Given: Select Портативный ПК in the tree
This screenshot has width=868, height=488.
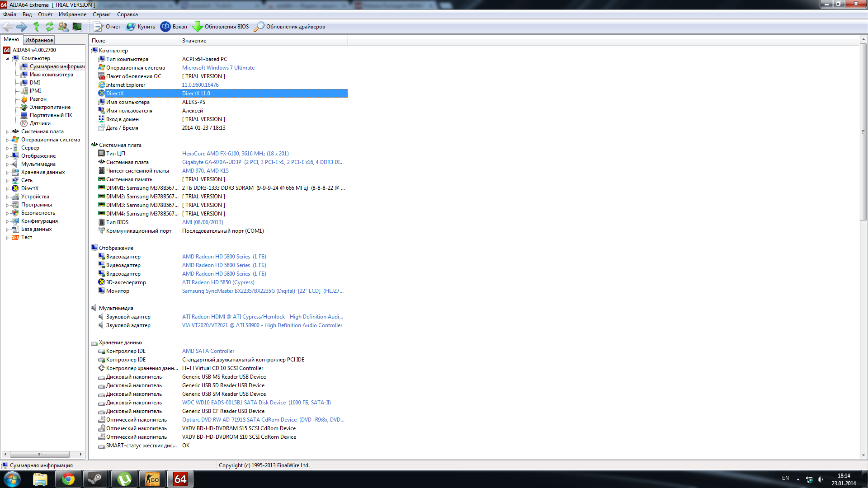Looking at the screenshot, I should pos(51,115).
